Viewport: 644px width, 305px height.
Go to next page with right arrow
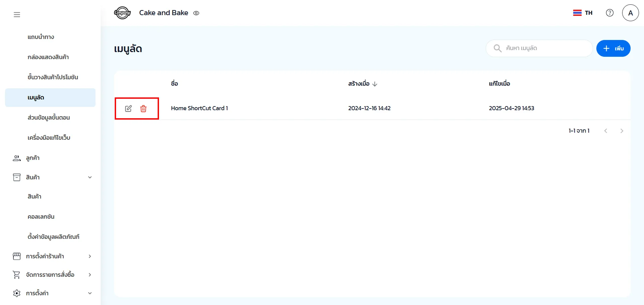pyautogui.click(x=622, y=131)
